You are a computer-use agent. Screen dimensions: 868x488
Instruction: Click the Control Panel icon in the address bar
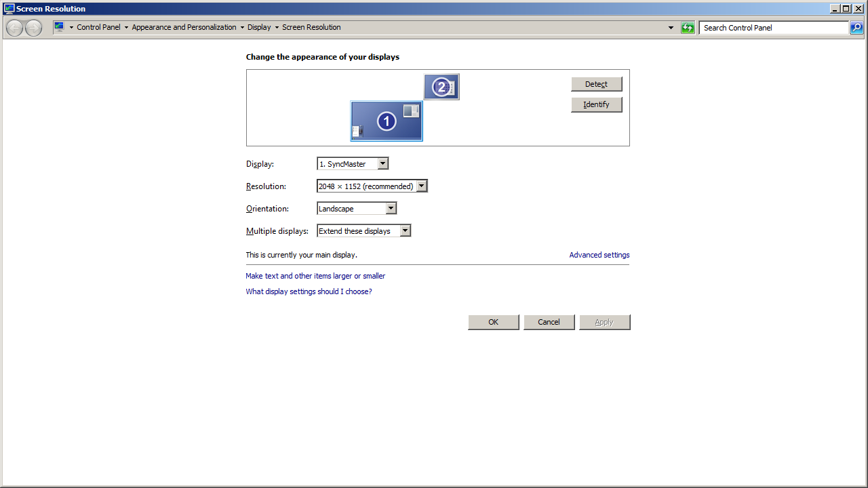click(60, 27)
